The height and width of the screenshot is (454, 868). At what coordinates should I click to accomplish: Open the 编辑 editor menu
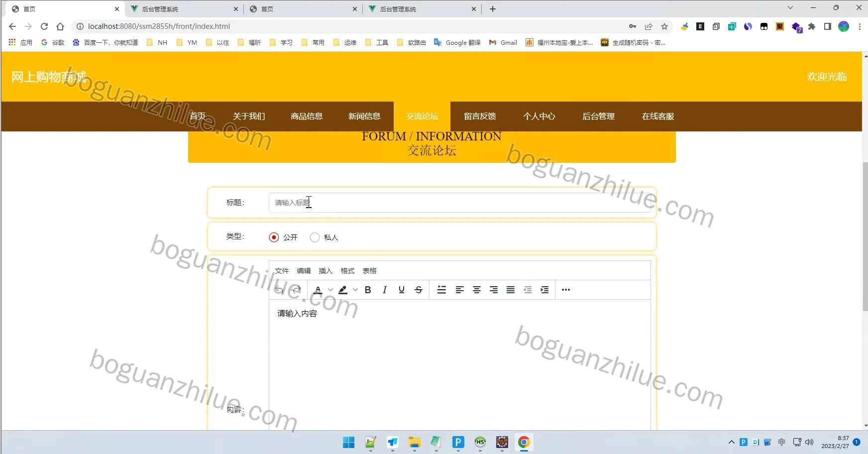tap(304, 271)
